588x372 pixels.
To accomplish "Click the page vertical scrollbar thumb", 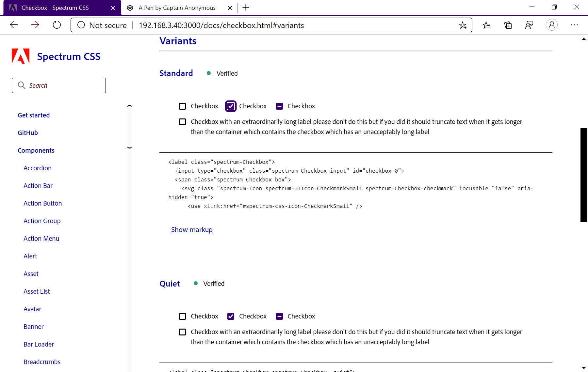I will (x=584, y=175).
